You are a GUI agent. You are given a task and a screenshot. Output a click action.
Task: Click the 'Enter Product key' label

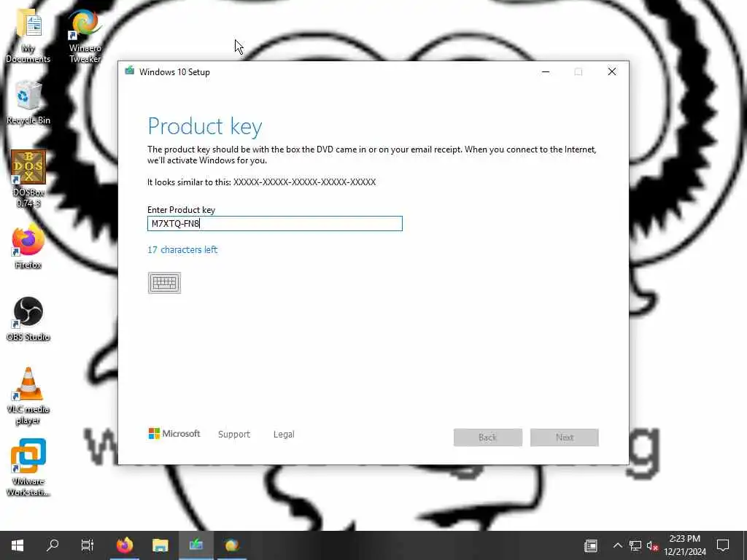click(x=181, y=209)
